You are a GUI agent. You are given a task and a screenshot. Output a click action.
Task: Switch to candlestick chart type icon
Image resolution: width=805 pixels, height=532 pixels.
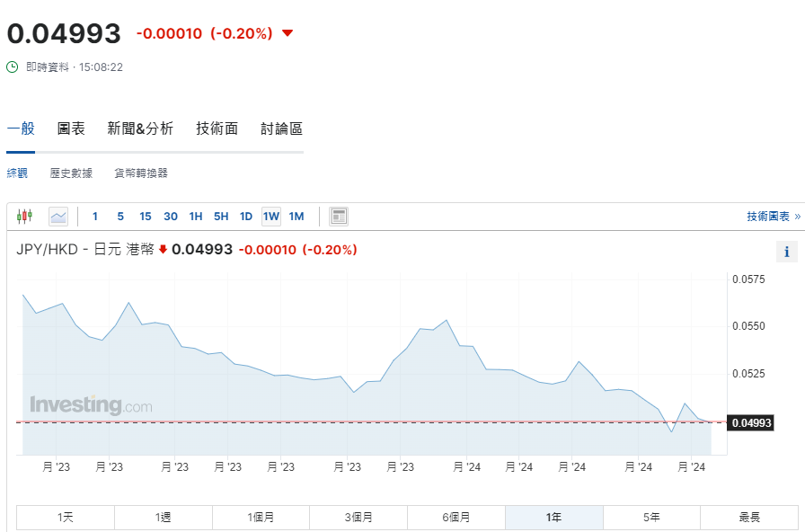[24, 216]
